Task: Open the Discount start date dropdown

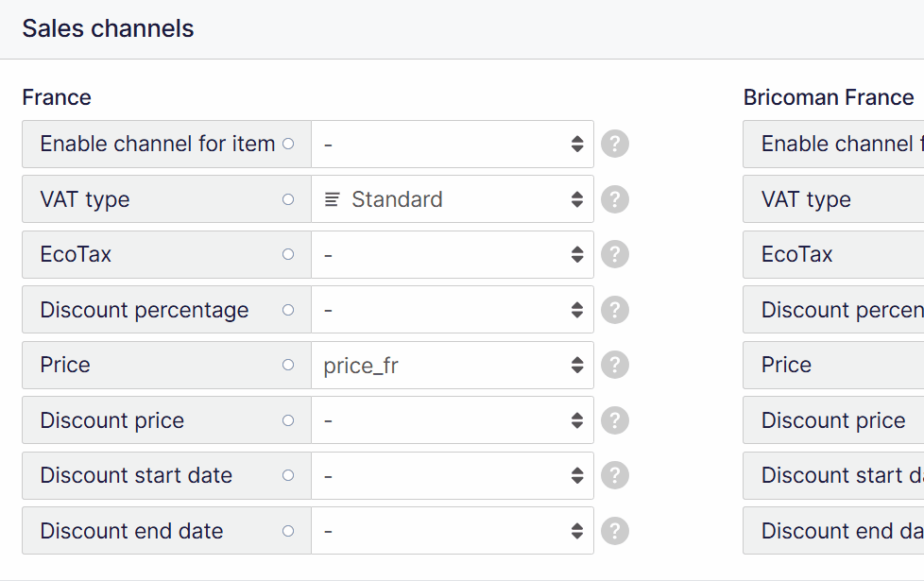Action: pos(453,475)
